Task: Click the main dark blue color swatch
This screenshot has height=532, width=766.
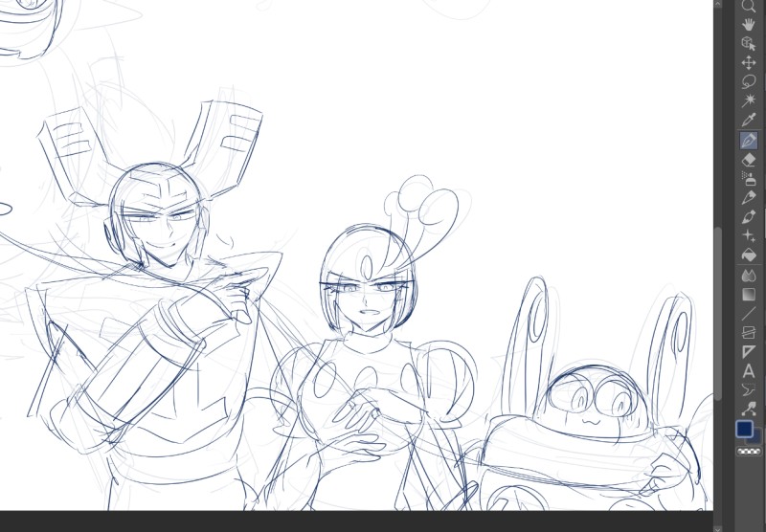Action: point(744,429)
